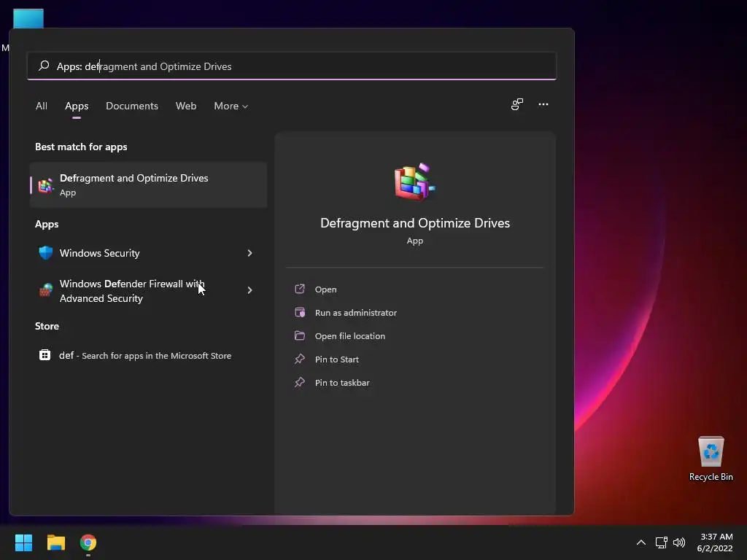Click the Pin to Start pin icon
The image size is (747, 560).
(300, 359)
